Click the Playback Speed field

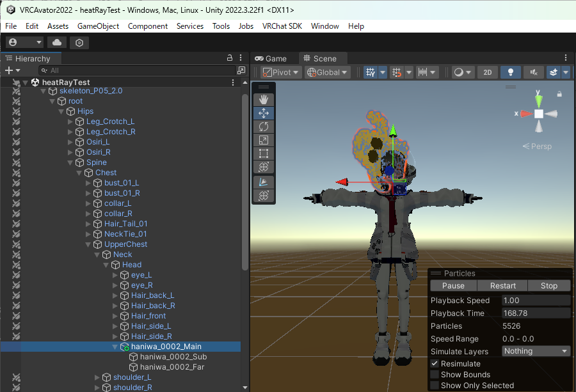(535, 301)
